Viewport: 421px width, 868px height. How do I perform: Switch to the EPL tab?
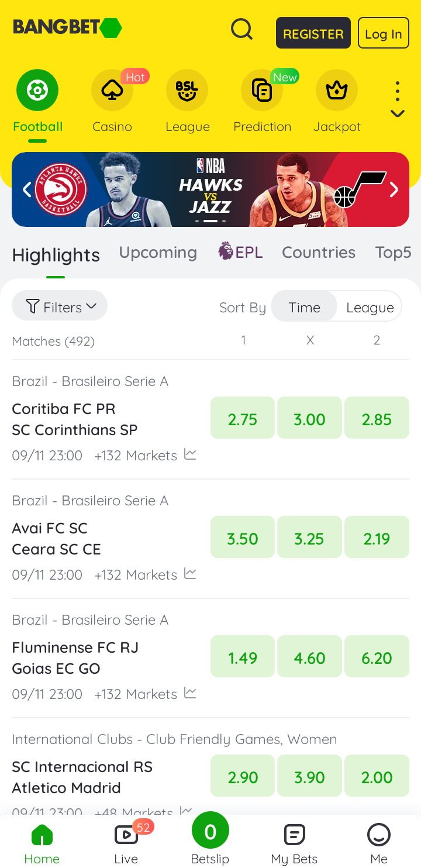tap(240, 253)
